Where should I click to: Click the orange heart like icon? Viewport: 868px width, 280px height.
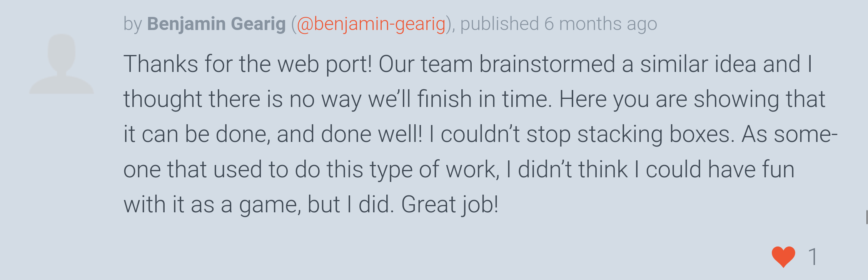[x=783, y=257]
